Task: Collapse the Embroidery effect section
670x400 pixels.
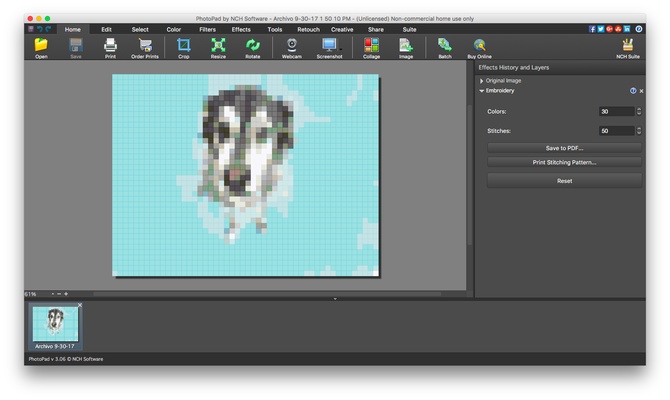Action: point(482,91)
